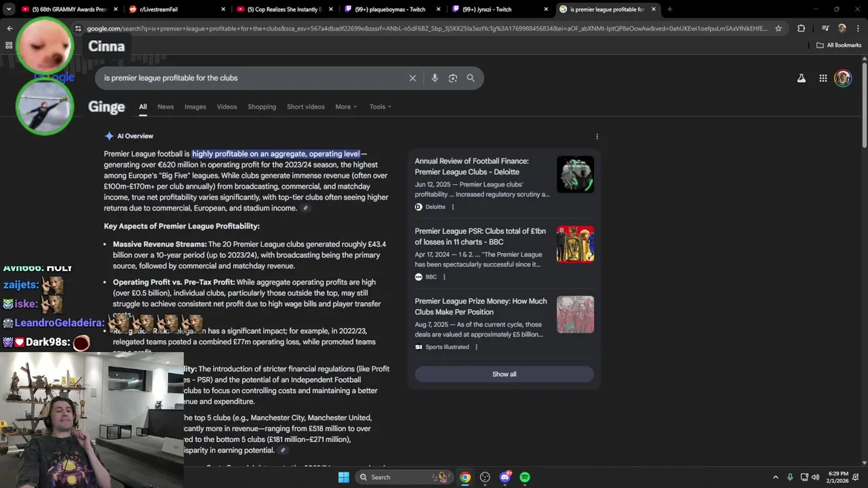This screenshot has height=488, width=868.
Task: Click the magnifying glass search icon
Action: (471, 78)
